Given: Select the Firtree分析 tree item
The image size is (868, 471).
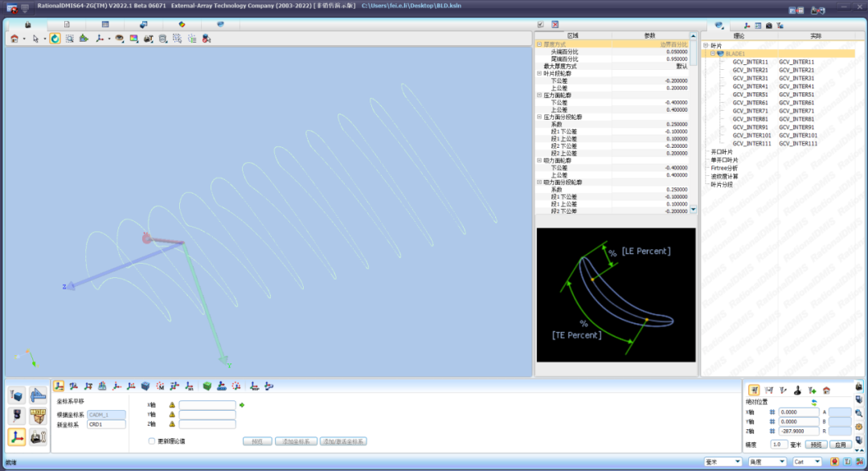Looking at the screenshot, I should point(726,168).
